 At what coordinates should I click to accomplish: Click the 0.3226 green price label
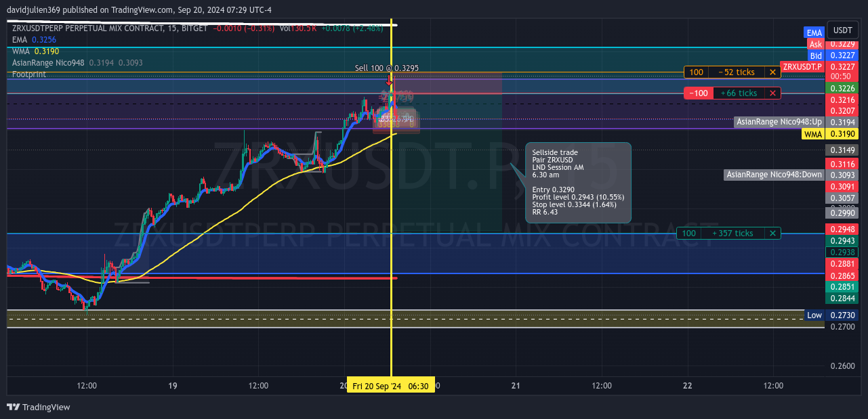click(842, 89)
